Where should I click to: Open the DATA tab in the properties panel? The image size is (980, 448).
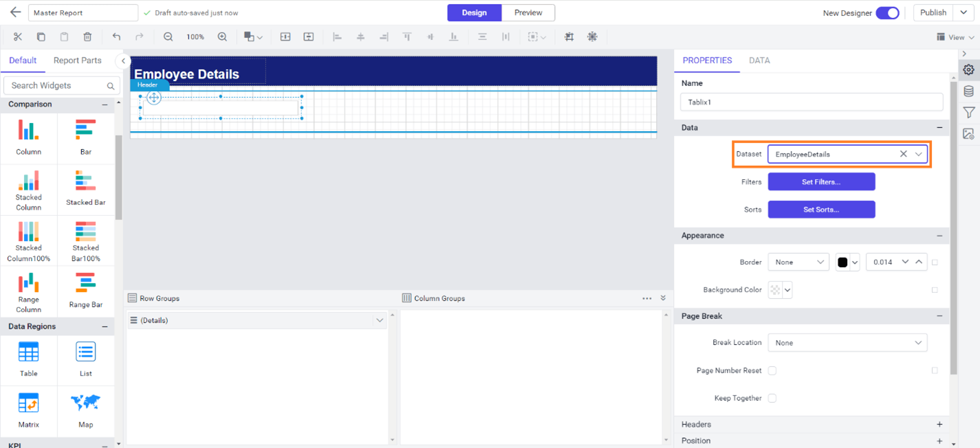[x=759, y=60]
